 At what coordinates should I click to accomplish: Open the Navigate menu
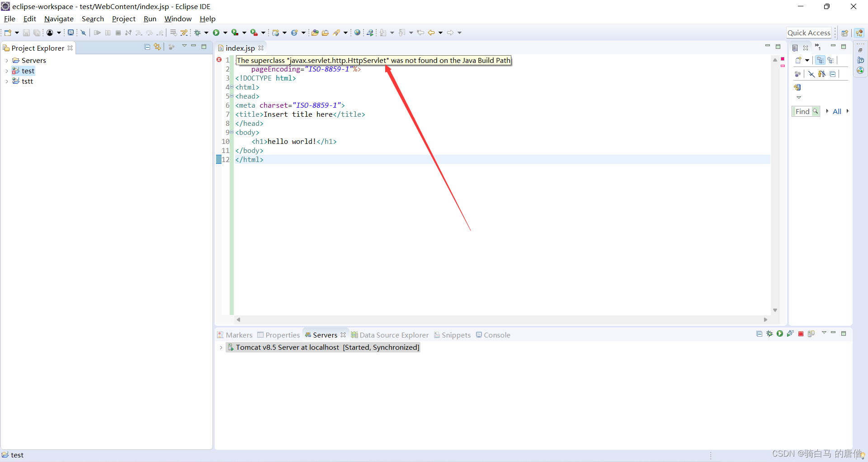[59, 19]
